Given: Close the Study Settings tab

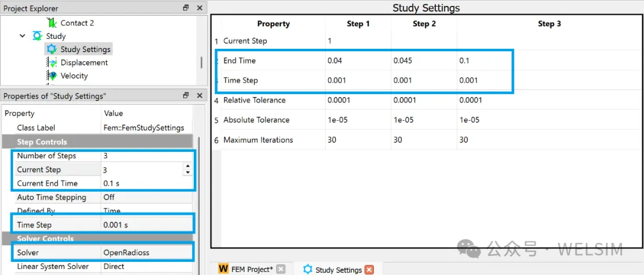Looking at the screenshot, I should tap(369, 270).
